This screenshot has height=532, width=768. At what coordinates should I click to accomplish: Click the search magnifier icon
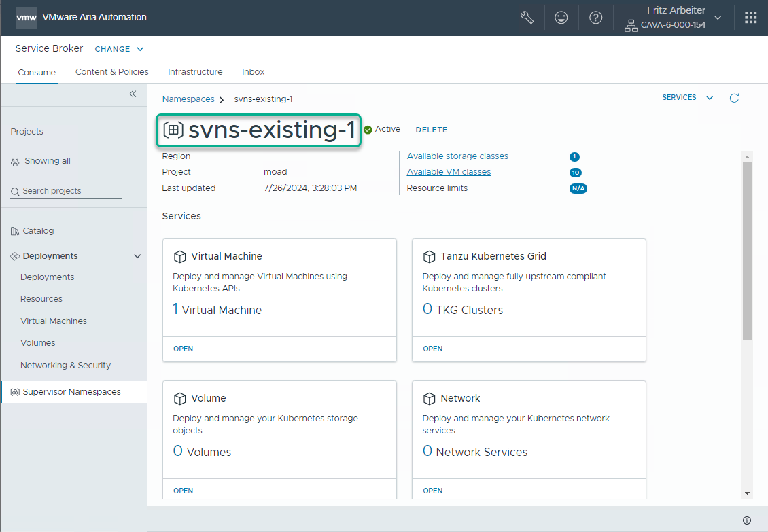[15, 191]
